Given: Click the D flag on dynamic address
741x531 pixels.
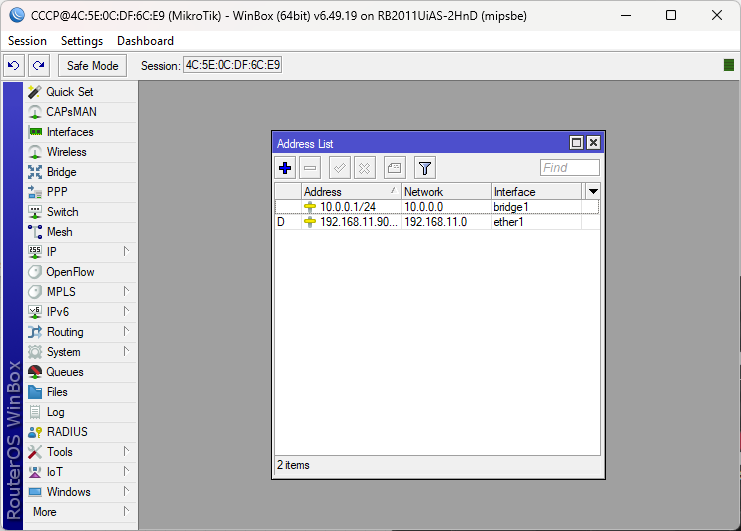Looking at the screenshot, I should [281, 222].
